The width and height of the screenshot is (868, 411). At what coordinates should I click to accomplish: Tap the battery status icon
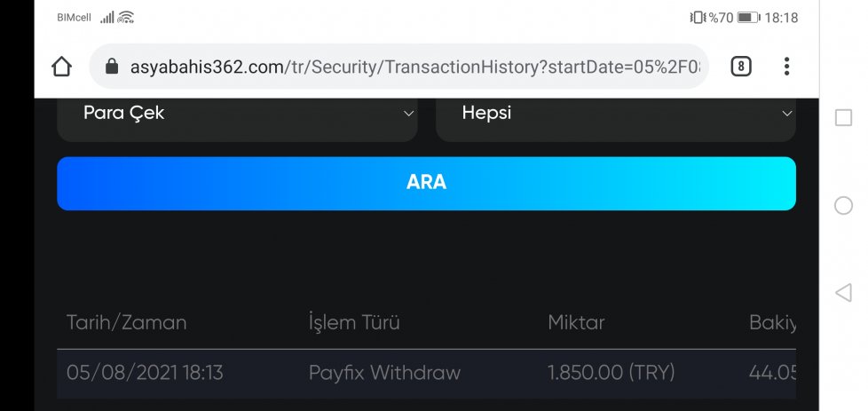[x=748, y=18]
